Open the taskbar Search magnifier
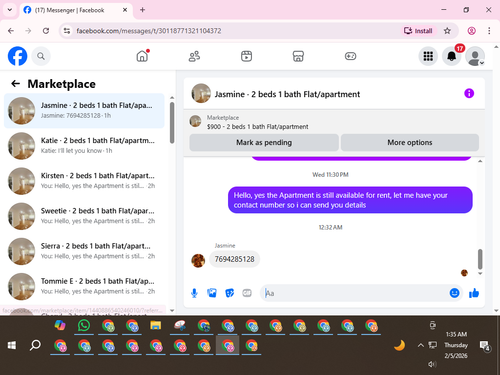 pos(35,345)
